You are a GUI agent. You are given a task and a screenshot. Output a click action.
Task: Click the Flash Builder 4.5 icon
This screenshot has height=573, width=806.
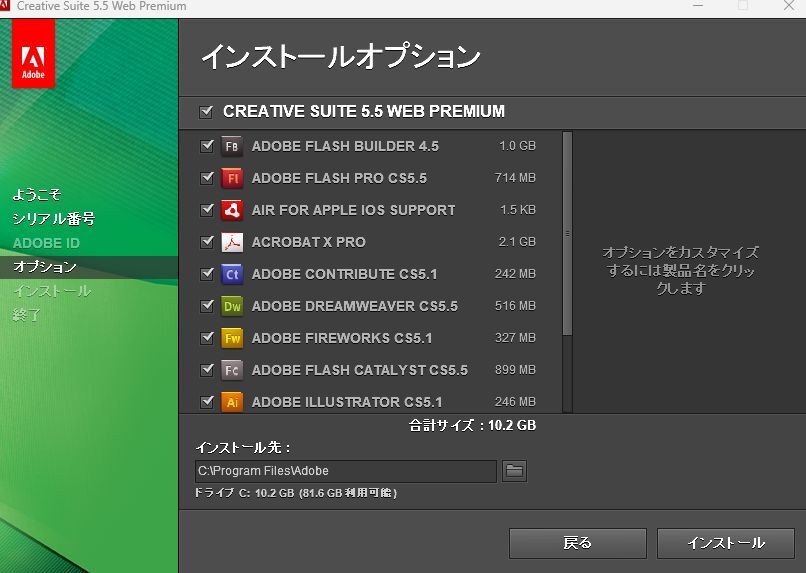click(x=232, y=146)
